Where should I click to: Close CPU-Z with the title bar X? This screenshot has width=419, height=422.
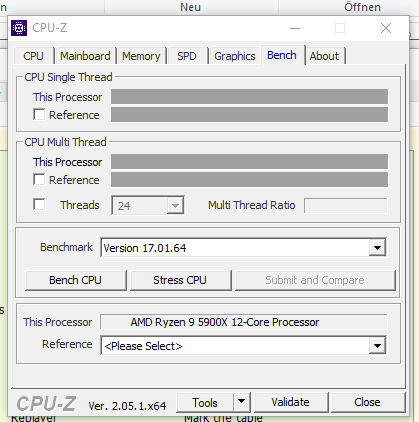click(386, 28)
